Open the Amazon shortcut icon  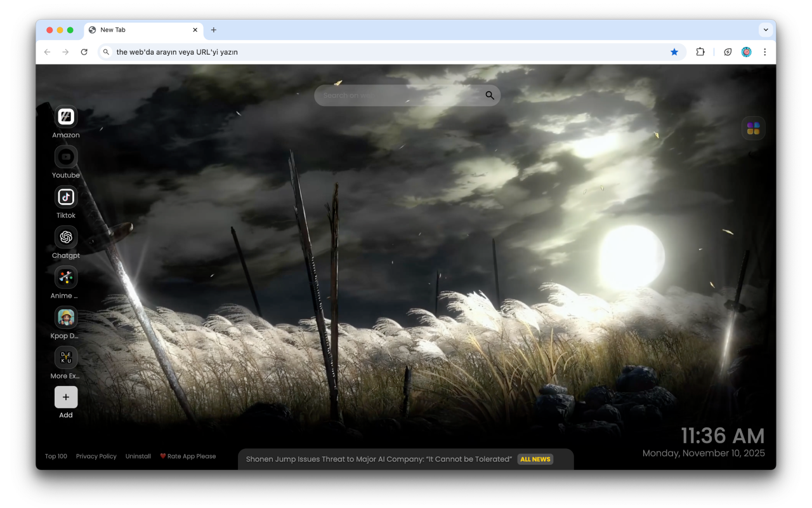click(x=66, y=116)
